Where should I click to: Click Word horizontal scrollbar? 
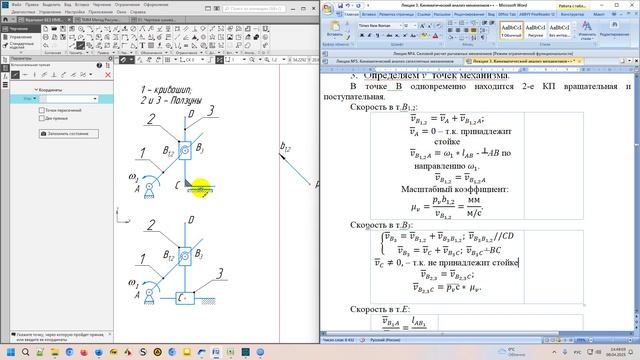tap(441, 333)
